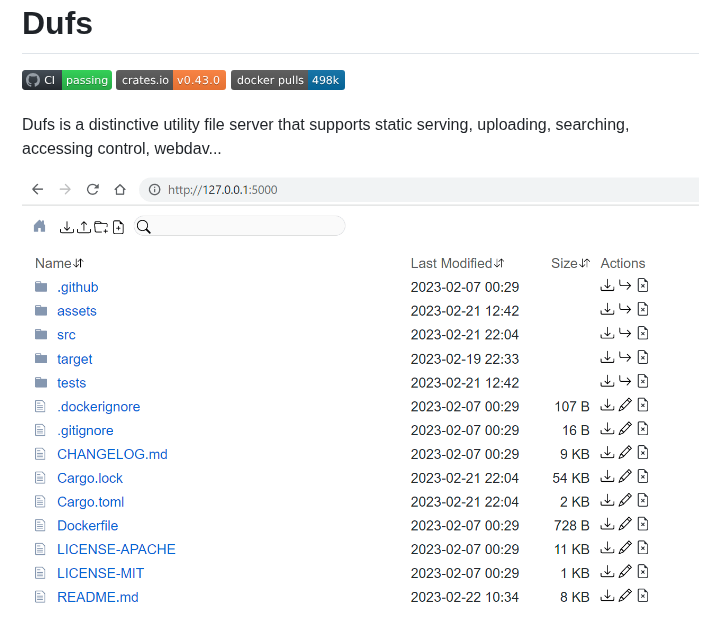Screen dimensions: 718x623
Task: Download the current folder via toolbar icon
Action: coord(66,227)
